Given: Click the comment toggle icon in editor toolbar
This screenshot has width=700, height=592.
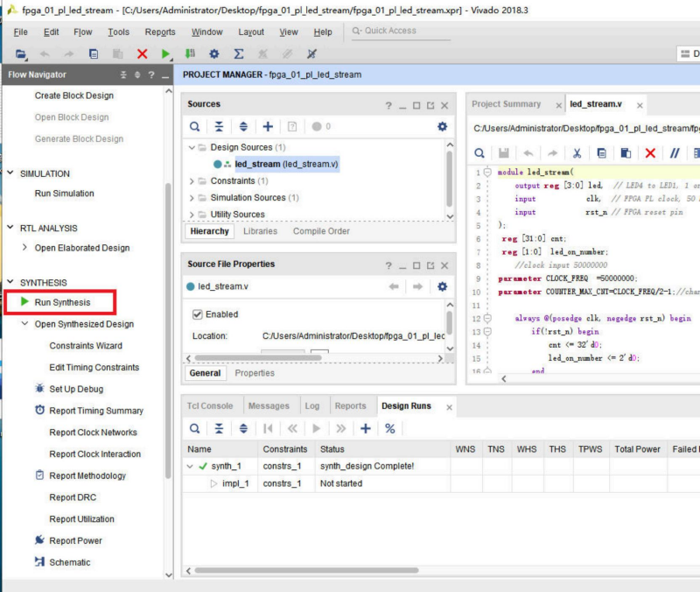Looking at the screenshot, I should tap(675, 153).
